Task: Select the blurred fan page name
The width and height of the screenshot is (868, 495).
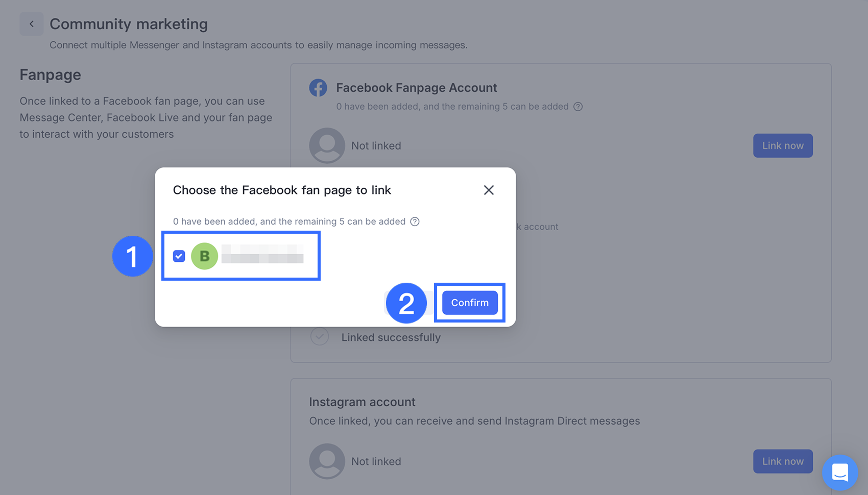Action: [262, 254]
